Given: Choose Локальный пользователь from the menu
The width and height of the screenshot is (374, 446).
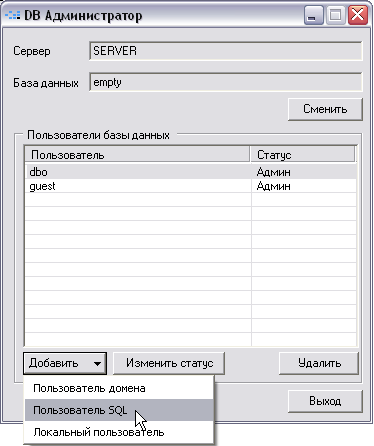Looking at the screenshot, I should click(119, 432).
